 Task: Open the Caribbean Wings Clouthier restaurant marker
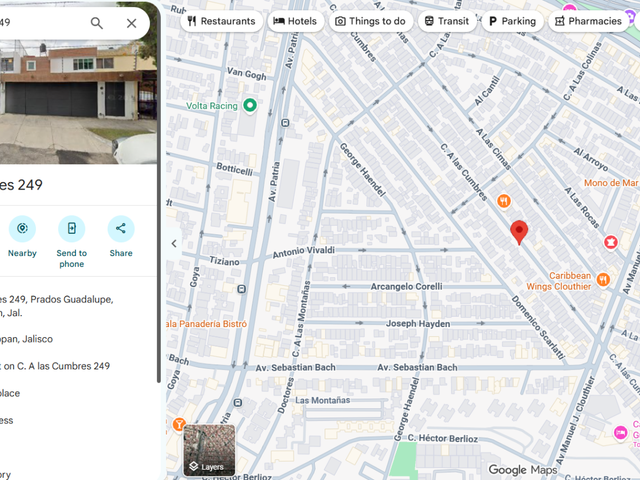tap(603, 280)
